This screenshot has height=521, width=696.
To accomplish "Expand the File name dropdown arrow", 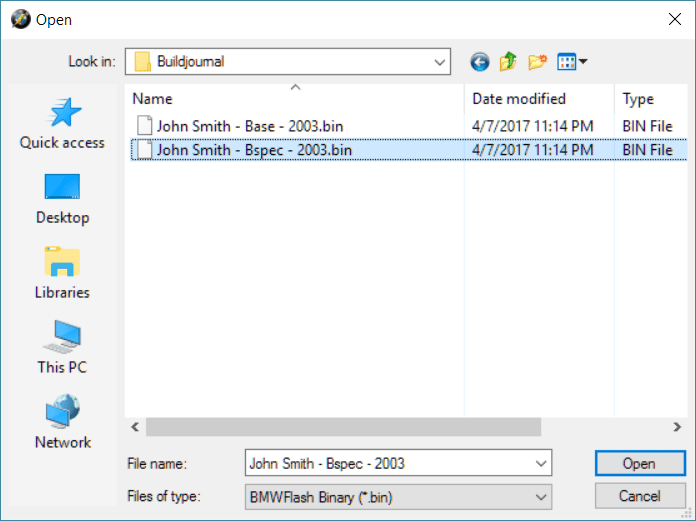I will click(541, 463).
